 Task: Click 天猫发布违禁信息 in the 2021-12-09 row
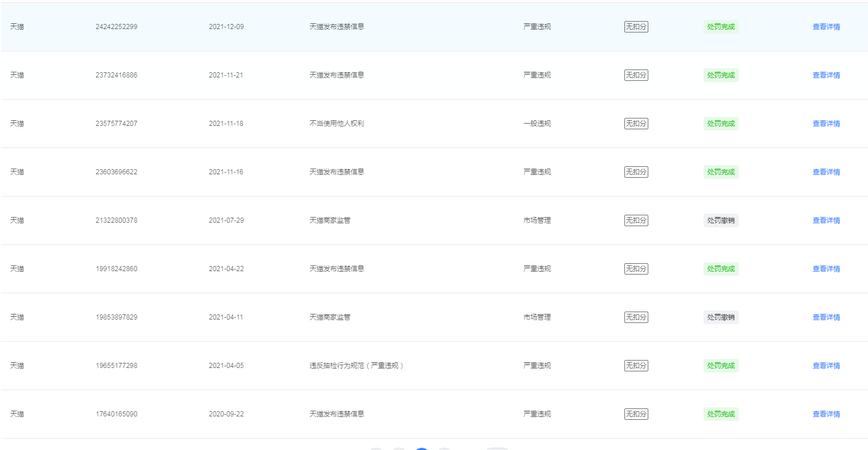336,27
